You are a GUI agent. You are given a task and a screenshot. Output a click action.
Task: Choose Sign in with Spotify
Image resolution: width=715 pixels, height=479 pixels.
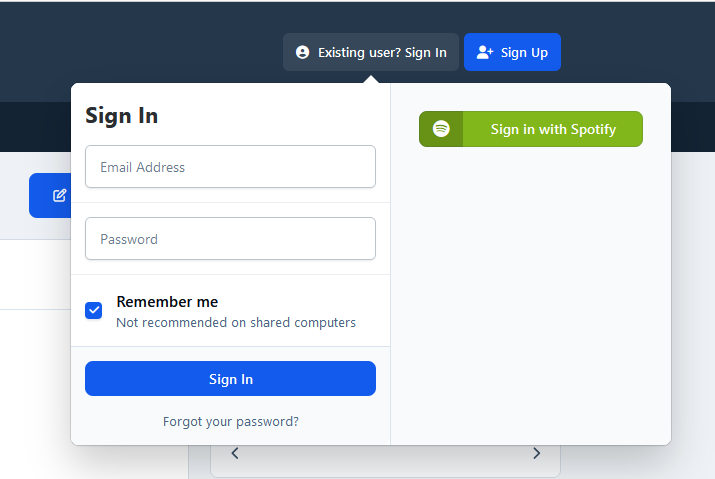(552, 129)
